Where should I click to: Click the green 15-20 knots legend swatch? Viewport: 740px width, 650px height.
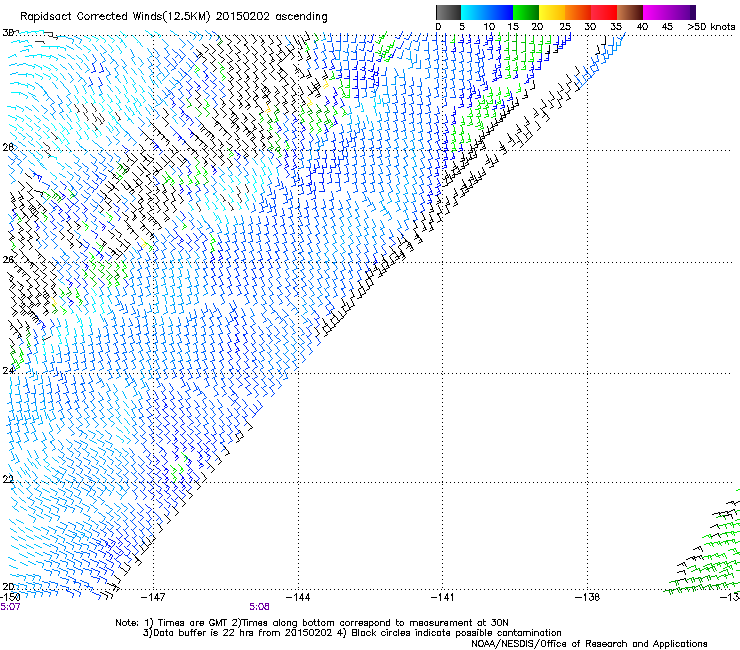point(526,12)
